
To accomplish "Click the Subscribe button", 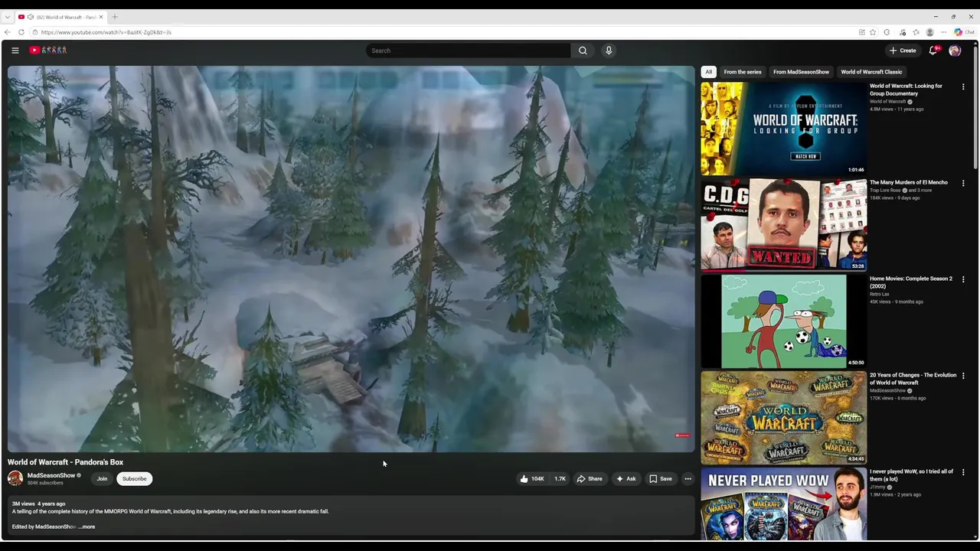I will [x=134, y=479].
